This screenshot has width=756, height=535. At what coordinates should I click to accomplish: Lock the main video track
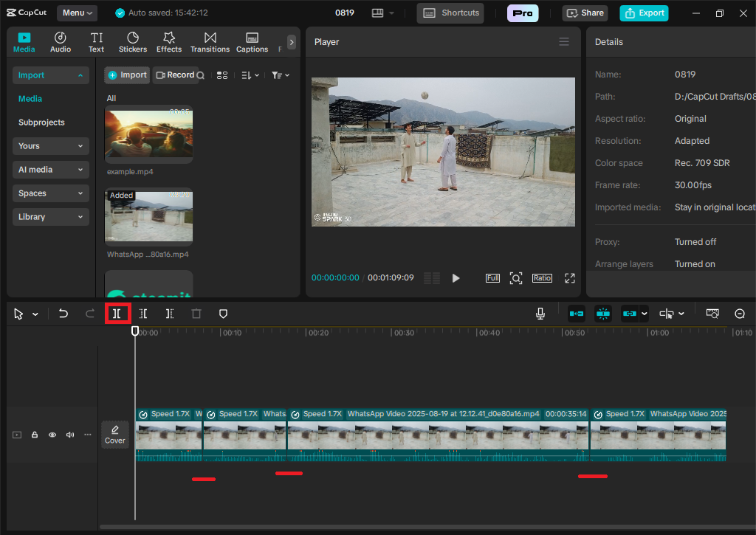(35, 435)
